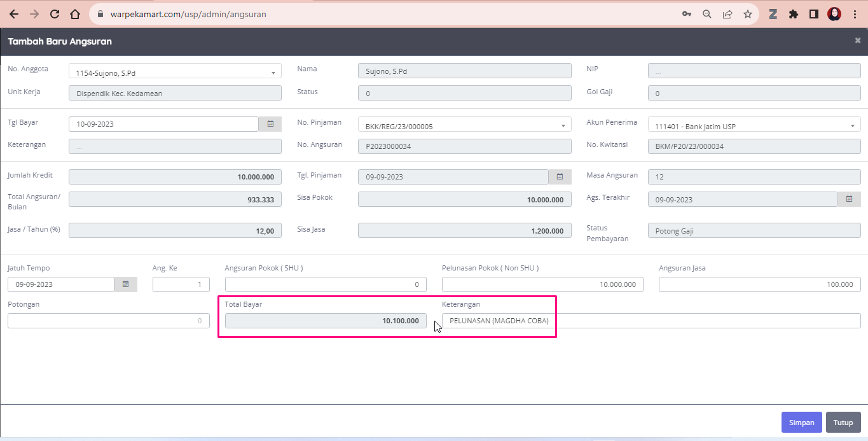Image resolution: width=868 pixels, height=441 pixels.
Task: Click the Sisa Pokok field
Action: 465,199
